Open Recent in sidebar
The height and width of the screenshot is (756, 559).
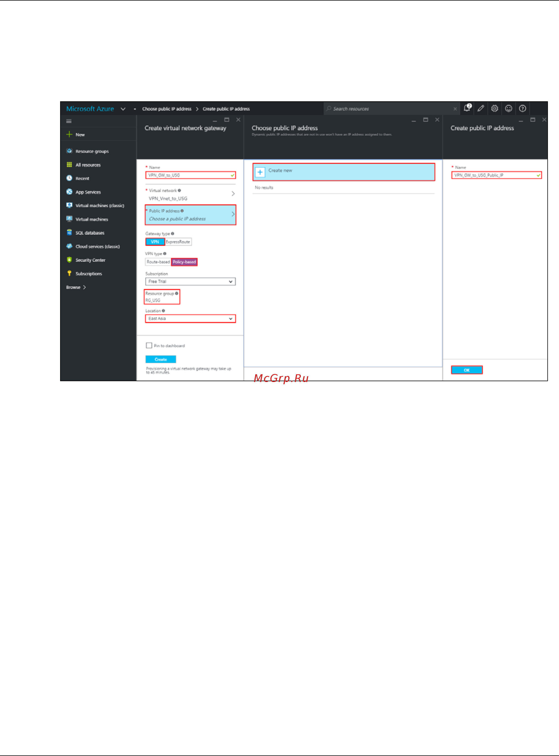pos(82,179)
